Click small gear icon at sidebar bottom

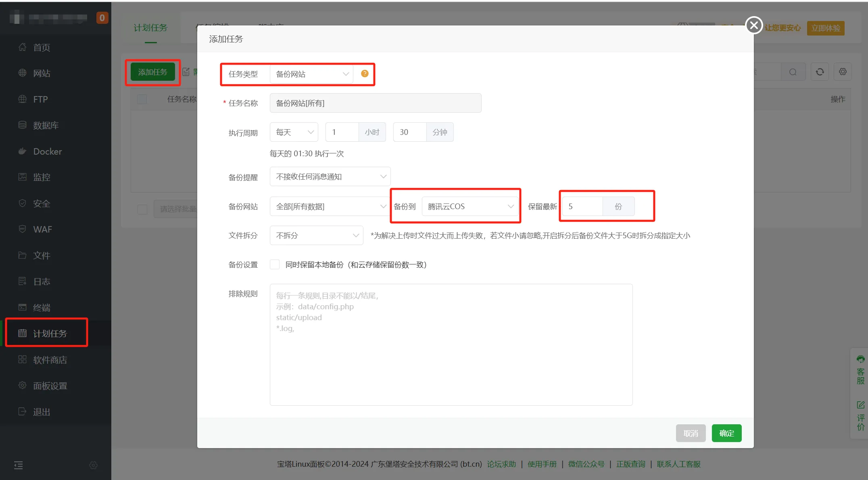click(x=93, y=465)
